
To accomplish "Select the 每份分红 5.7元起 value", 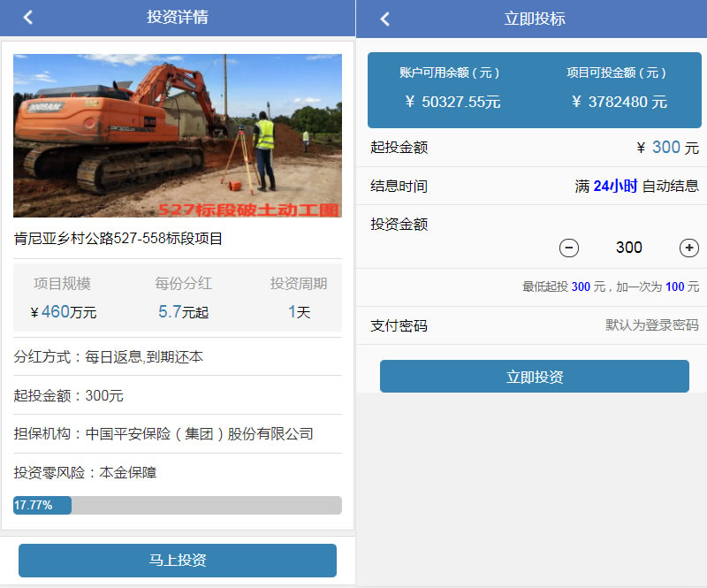I will [x=183, y=312].
